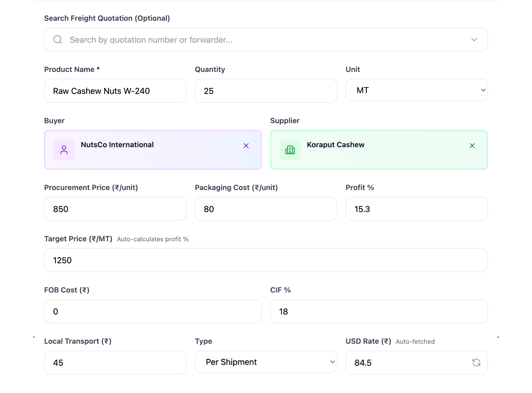The height and width of the screenshot is (393, 532).
Task: Click the Target Price field showing 1250
Action: (266, 260)
